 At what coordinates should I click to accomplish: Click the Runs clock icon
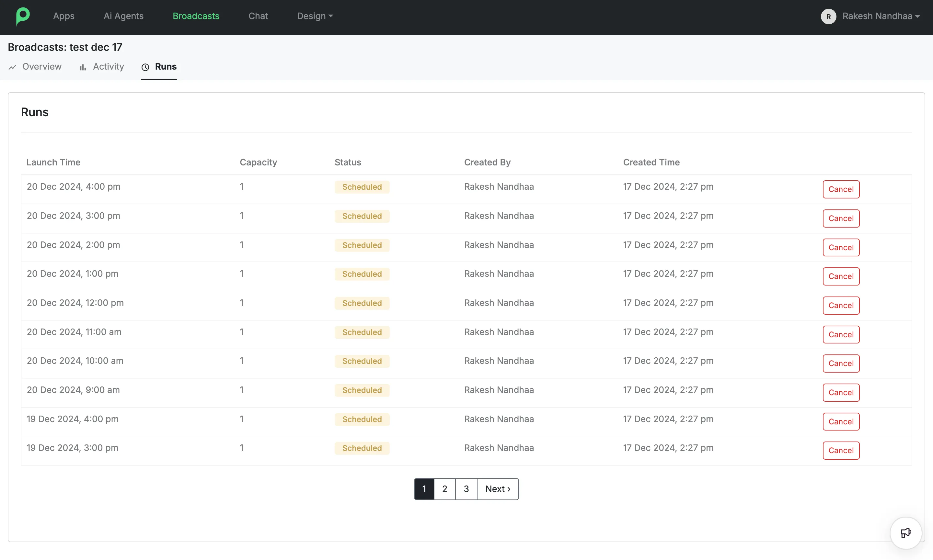click(x=145, y=67)
